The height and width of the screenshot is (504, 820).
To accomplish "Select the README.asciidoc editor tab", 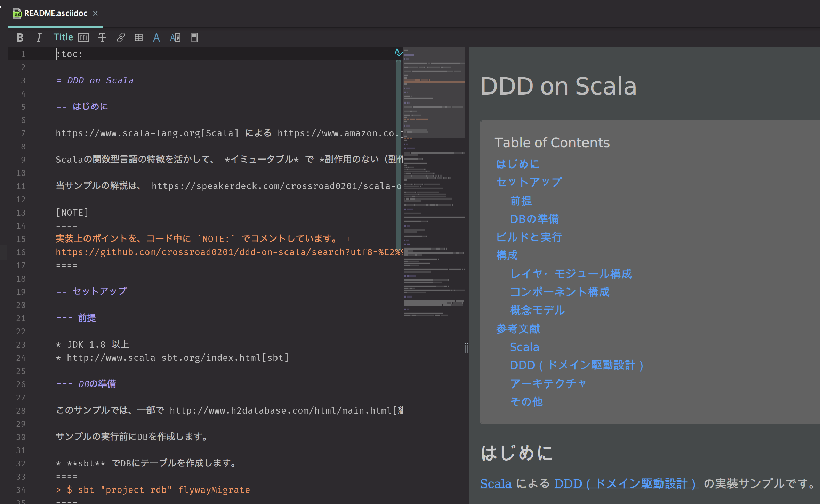I will coord(56,13).
